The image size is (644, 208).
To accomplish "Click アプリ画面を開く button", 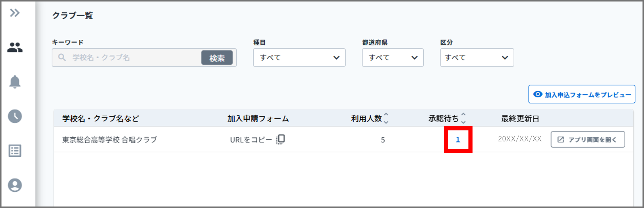I will click(x=588, y=139).
